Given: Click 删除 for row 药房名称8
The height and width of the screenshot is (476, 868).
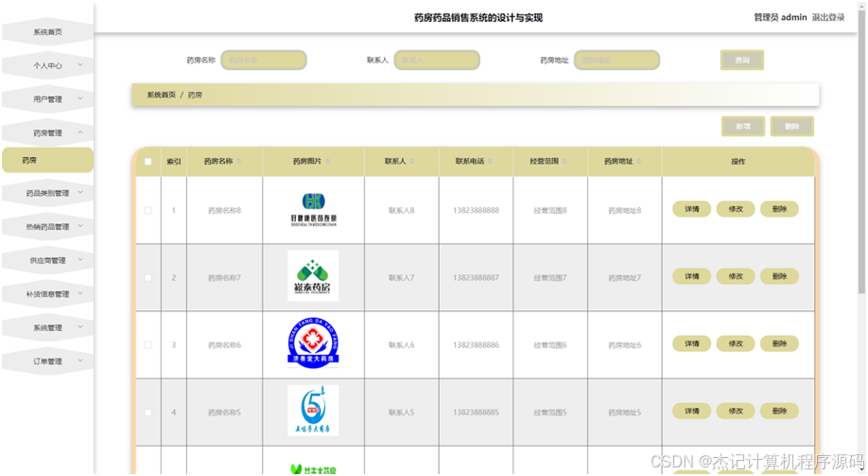Looking at the screenshot, I should click(779, 209).
